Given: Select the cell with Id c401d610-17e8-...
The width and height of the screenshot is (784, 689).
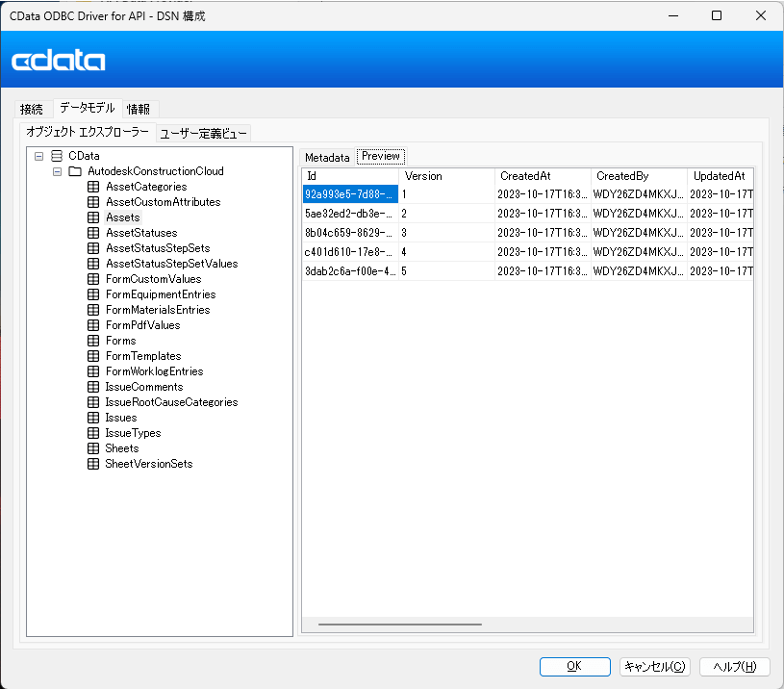Looking at the screenshot, I should (350, 252).
